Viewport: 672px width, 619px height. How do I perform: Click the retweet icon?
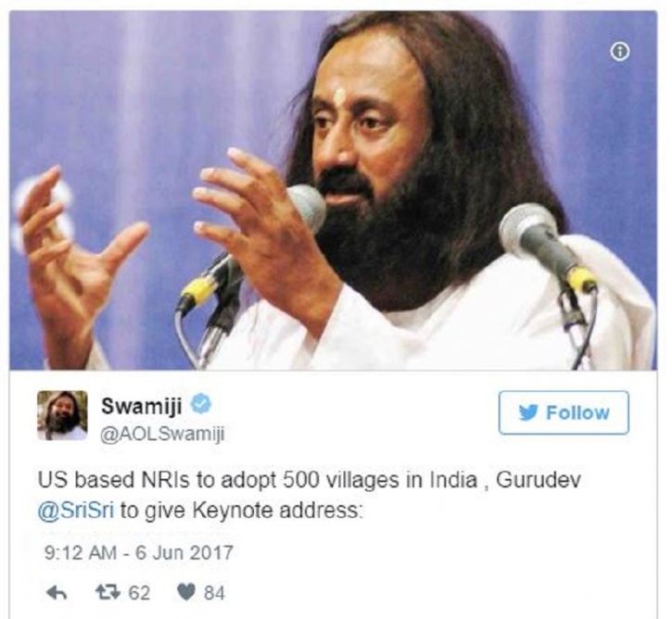click(x=109, y=593)
